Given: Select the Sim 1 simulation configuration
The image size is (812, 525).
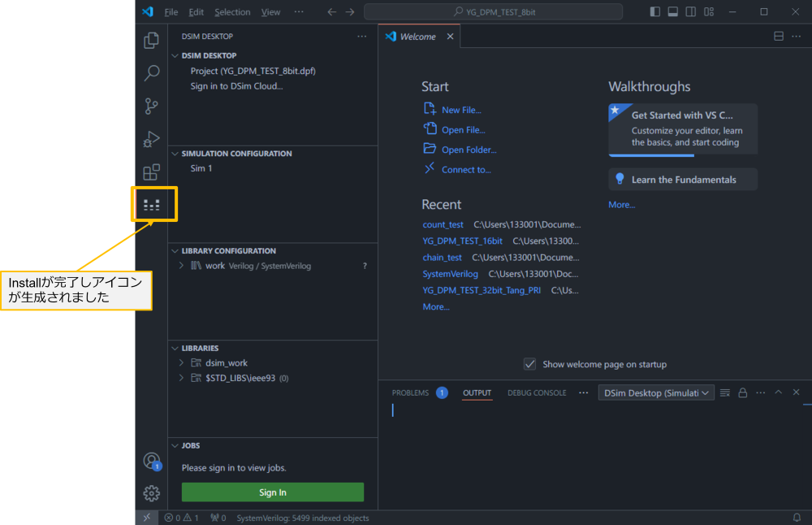Looking at the screenshot, I should click(x=201, y=168).
